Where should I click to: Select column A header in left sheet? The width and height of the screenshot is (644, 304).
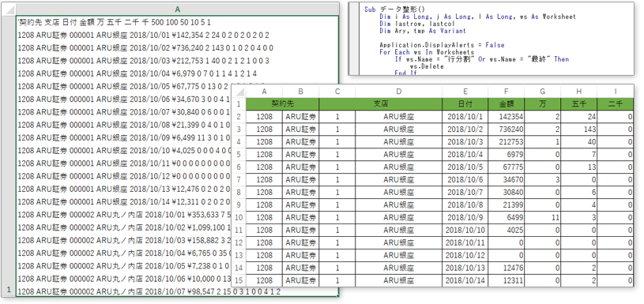coord(178,9)
